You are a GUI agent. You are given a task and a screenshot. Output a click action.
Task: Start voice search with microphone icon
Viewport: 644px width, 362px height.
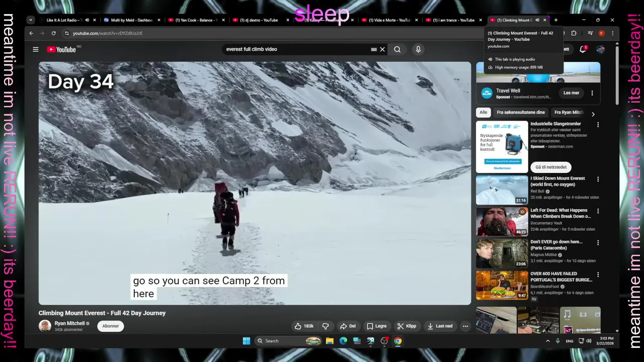click(418, 49)
